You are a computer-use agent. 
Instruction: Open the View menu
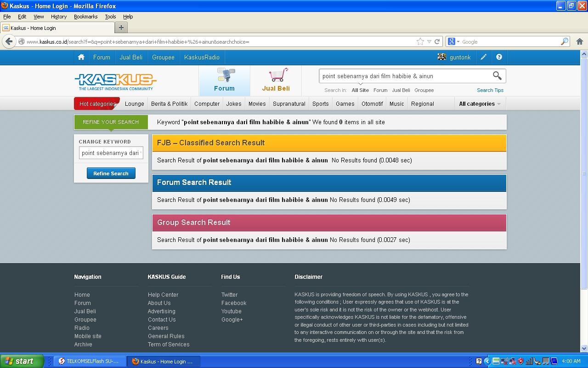click(x=39, y=17)
